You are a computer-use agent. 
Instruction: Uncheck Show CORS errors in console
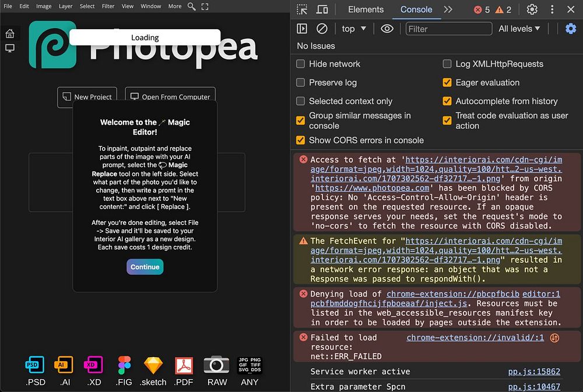(x=300, y=140)
